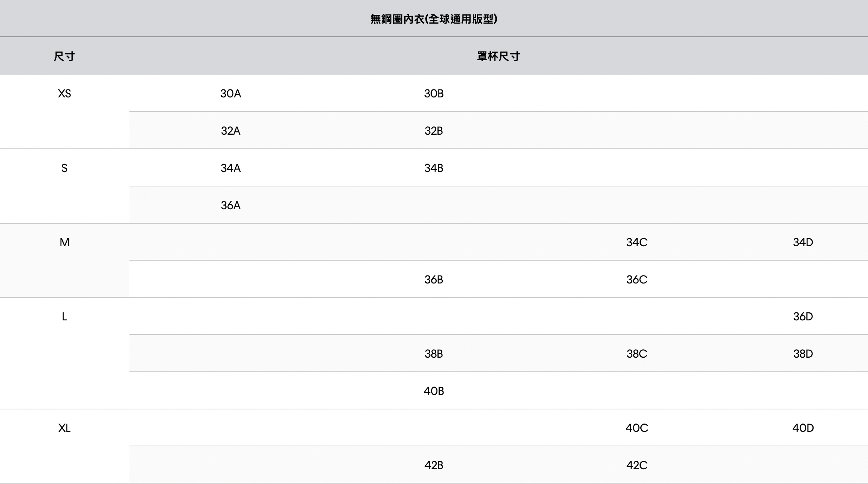
Task: Click the 無鋼圈內衣 table title
Action: pos(434,19)
